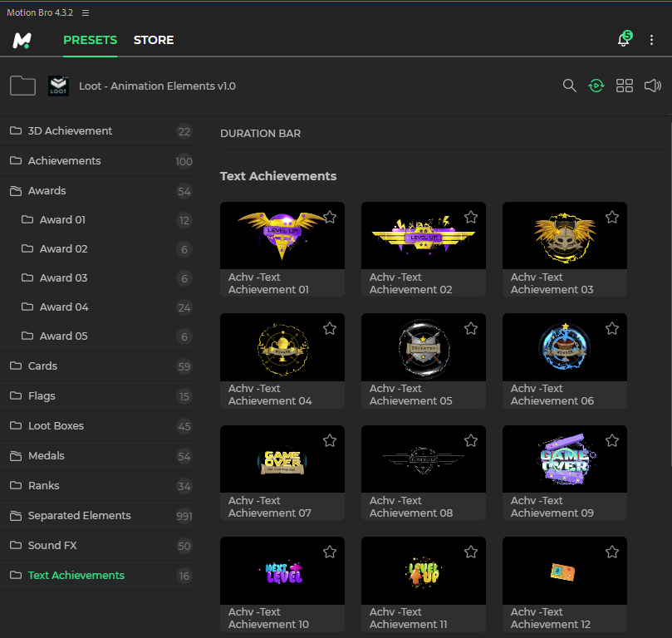Select the Award 05 subfolder
Image resolution: width=672 pixels, height=638 pixels.
point(98,336)
